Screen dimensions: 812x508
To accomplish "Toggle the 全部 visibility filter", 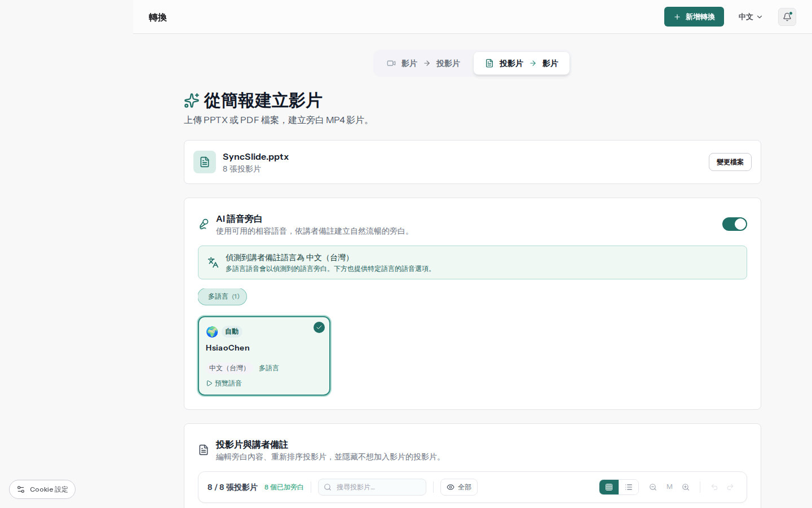I will pyautogui.click(x=459, y=487).
